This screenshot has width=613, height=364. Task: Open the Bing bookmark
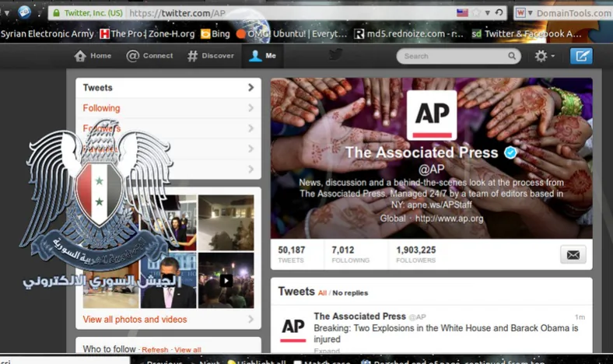coord(215,34)
